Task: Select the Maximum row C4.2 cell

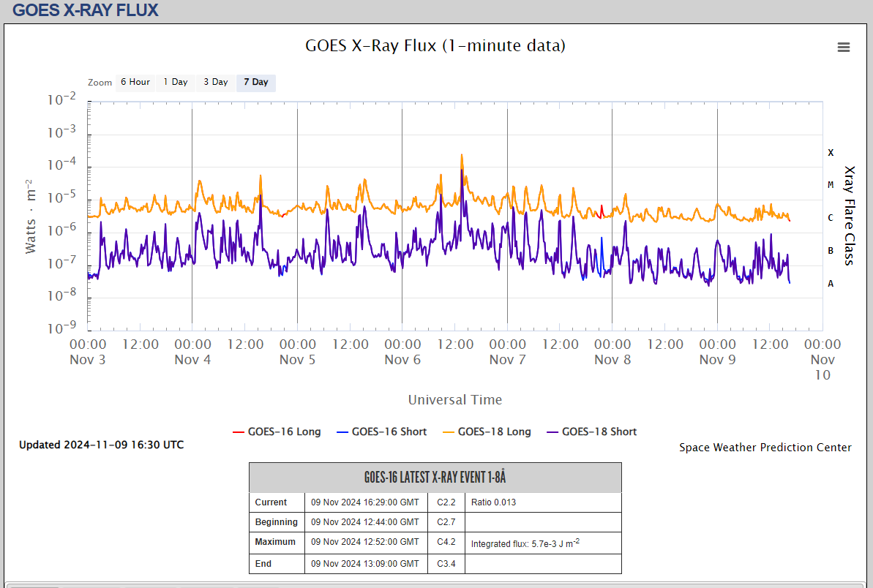Action: (446, 542)
